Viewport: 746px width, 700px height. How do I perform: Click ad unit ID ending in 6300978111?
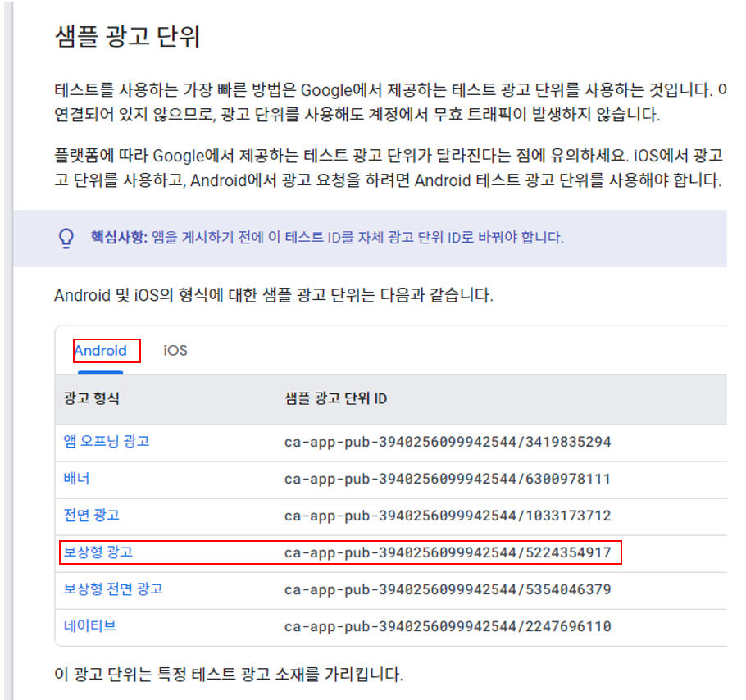point(448,479)
